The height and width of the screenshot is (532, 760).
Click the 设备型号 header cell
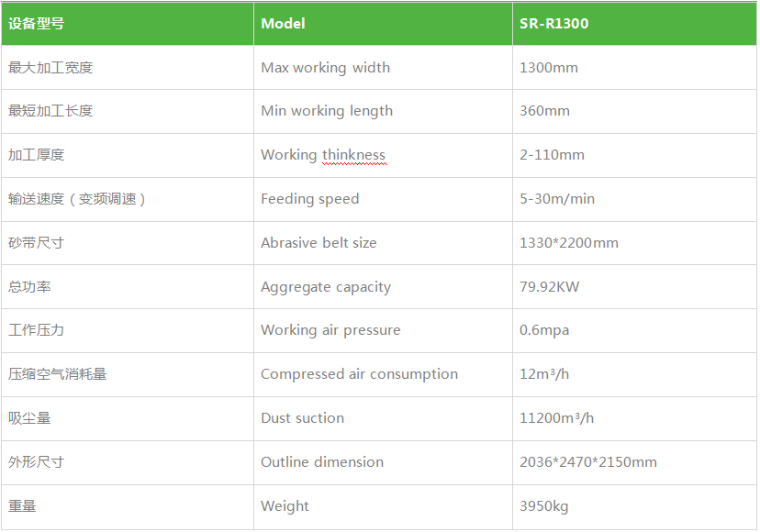click(x=37, y=24)
